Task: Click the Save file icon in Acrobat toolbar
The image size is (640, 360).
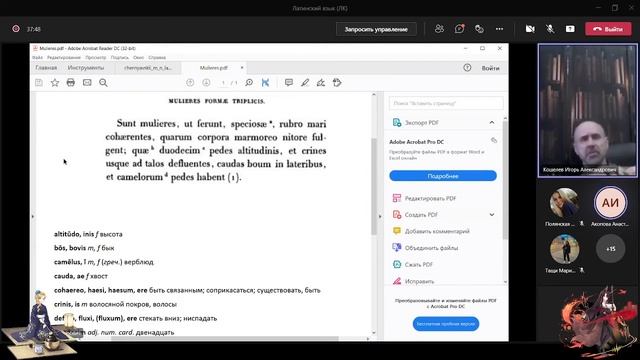Action: [x=39, y=83]
